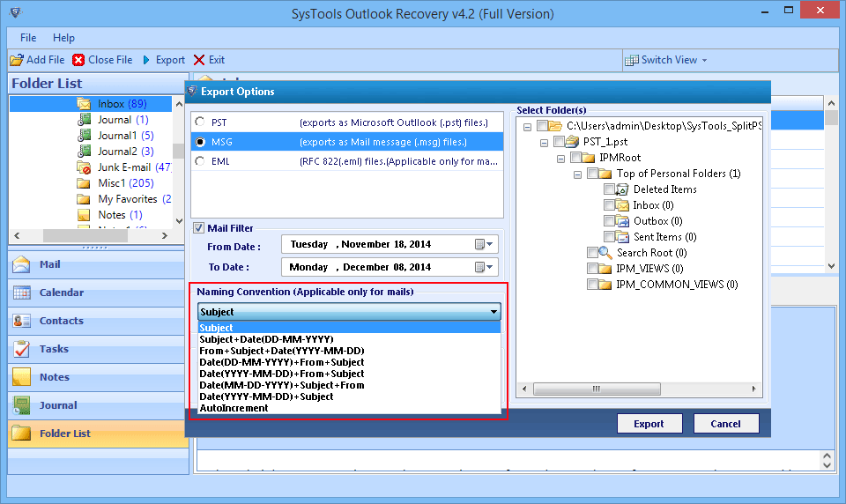The image size is (846, 504).
Task: Click the Close File red icon
Action: (x=78, y=60)
